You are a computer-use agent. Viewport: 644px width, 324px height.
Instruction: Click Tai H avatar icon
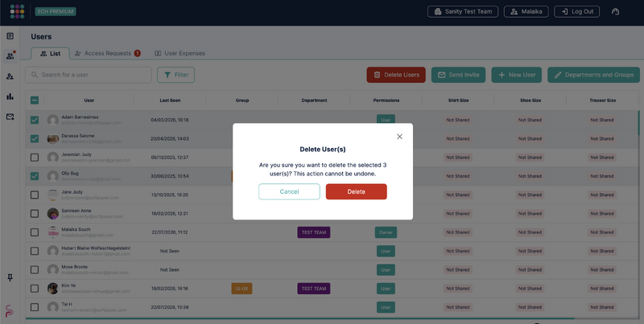[52, 307]
